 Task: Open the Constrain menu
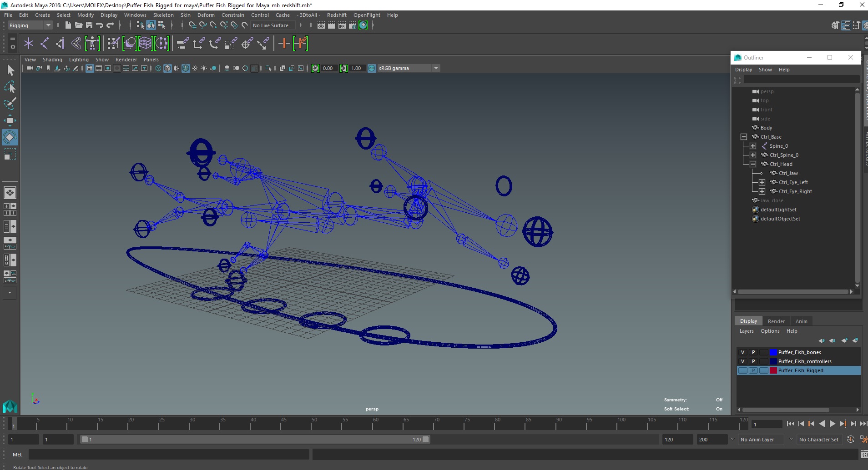coord(232,15)
